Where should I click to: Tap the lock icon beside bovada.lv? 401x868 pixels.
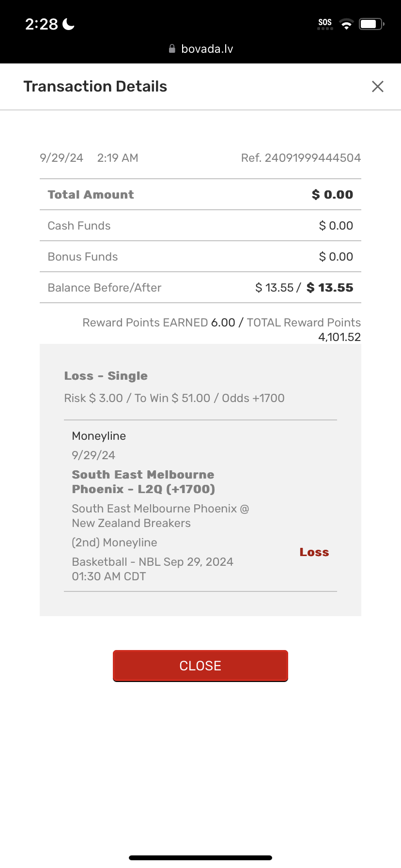coord(172,49)
